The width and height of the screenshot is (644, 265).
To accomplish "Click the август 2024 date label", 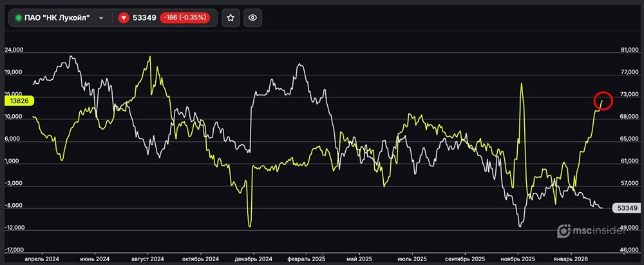I will click(148, 259).
